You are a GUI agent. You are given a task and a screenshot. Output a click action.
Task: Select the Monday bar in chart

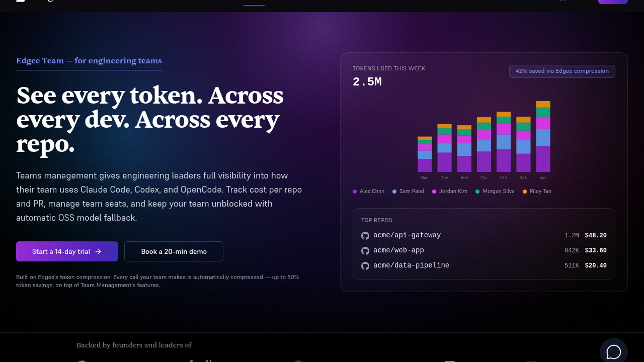pyautogui.click(x=424, y=154)
